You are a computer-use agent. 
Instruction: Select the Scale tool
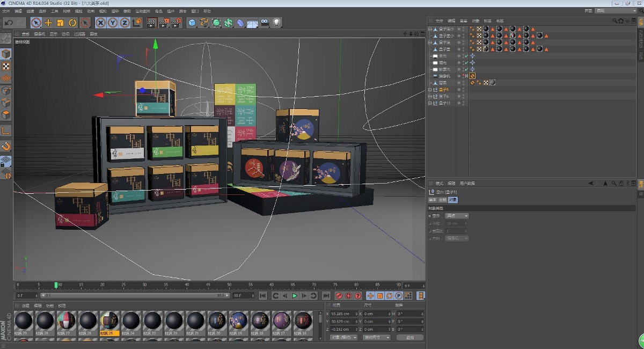(x=60, y=23)
